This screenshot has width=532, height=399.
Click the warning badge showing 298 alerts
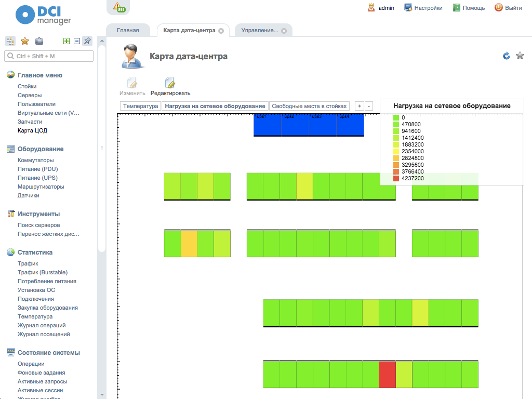pyautogui.click(x=118, y=7)
